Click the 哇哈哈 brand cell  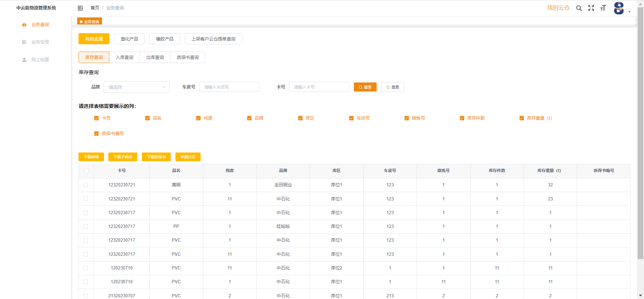tap(283, 227)
